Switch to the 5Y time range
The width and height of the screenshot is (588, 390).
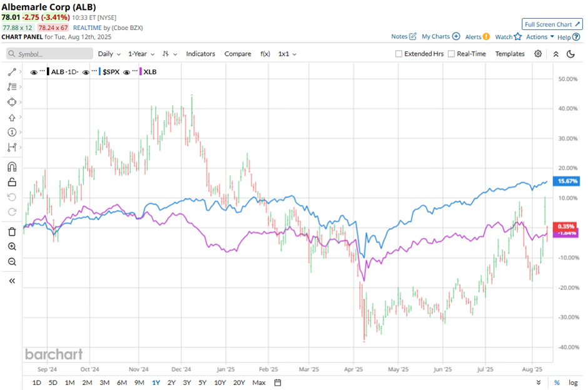pyautogui.click(x=203, y=382)
